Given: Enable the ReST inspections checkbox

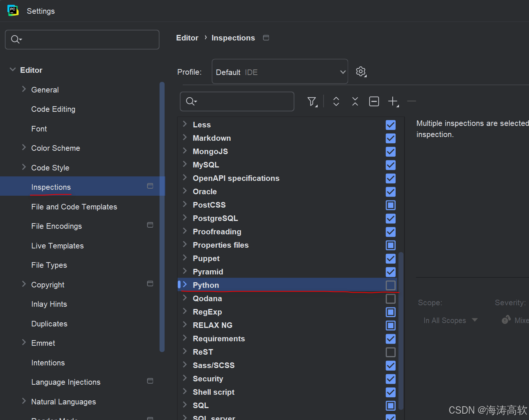Looking at the screenshot, I should [390, 352].
